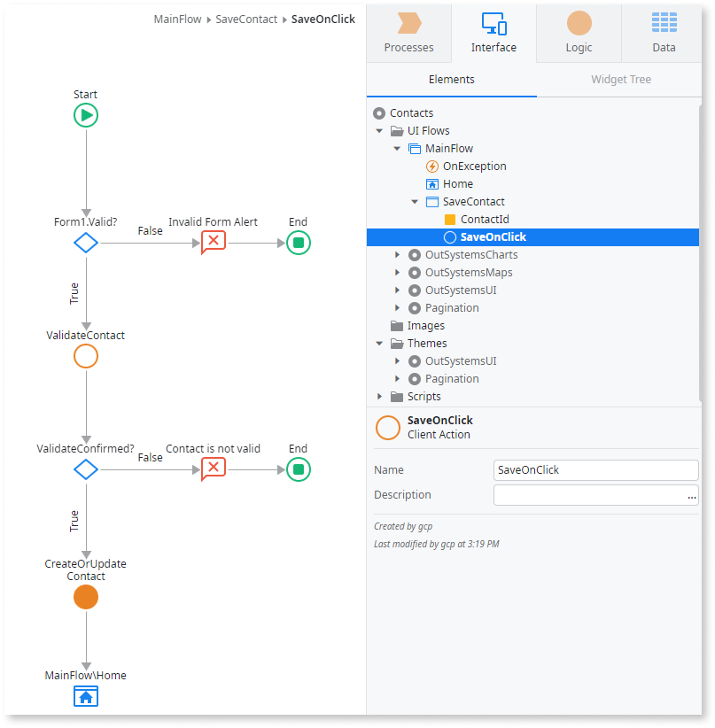Select the MainFlow\Home destination node
This screenshot has width=715, height=728.
pos(85,696)
